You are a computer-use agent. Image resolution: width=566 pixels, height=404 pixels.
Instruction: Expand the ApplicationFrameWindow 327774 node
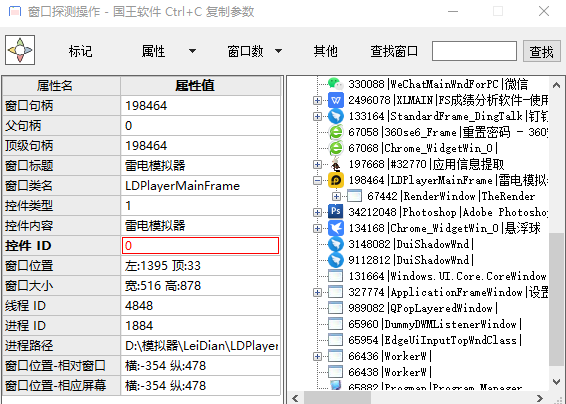point(317,292)
